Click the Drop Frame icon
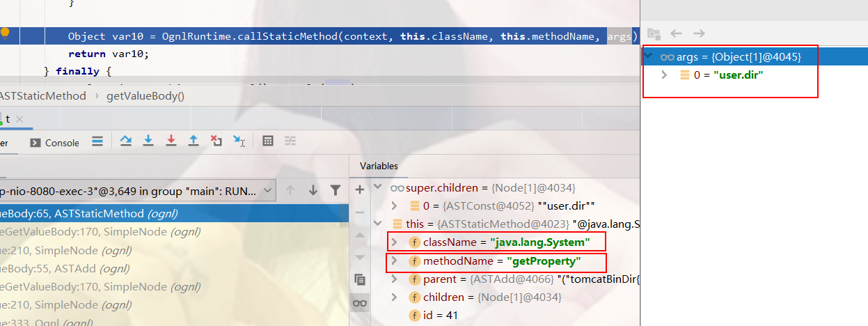Viewport: 868px width, 326px height. [x=216, y=141]
